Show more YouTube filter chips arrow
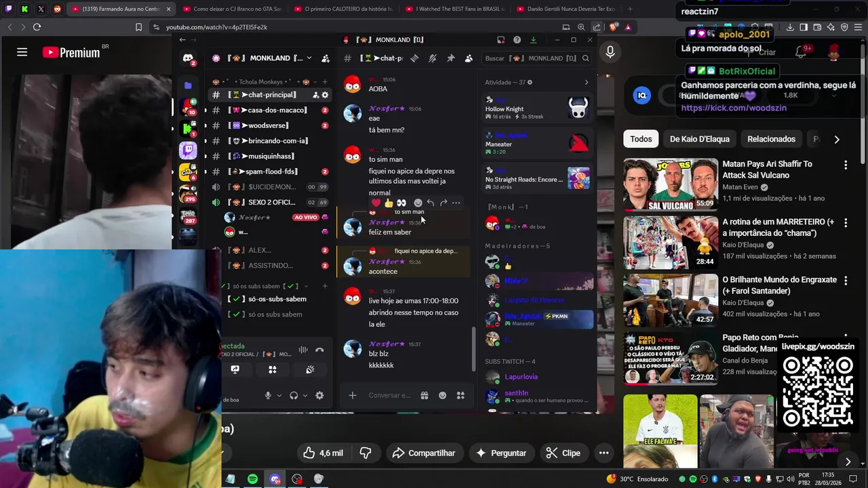The image size is (868, 488). pos(837,139)
